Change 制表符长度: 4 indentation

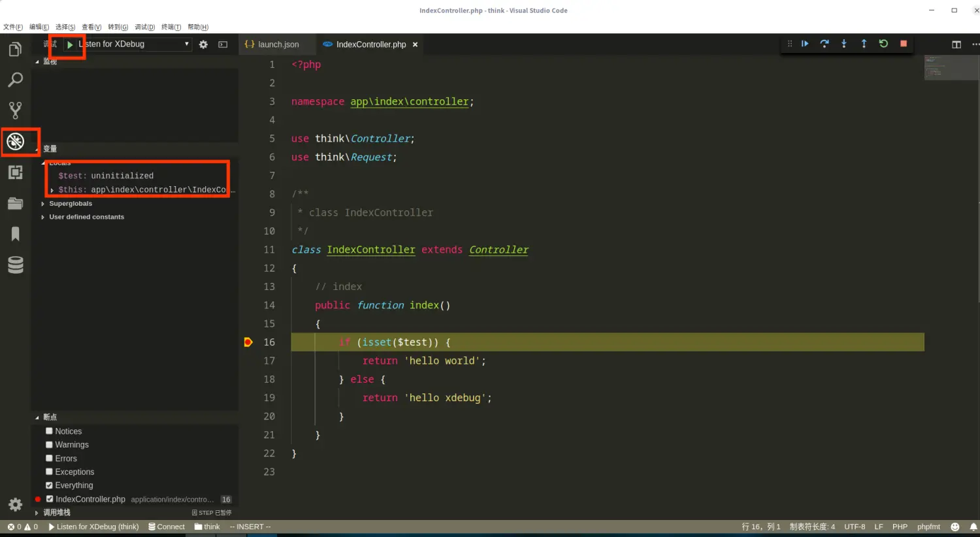pos(812,527)
